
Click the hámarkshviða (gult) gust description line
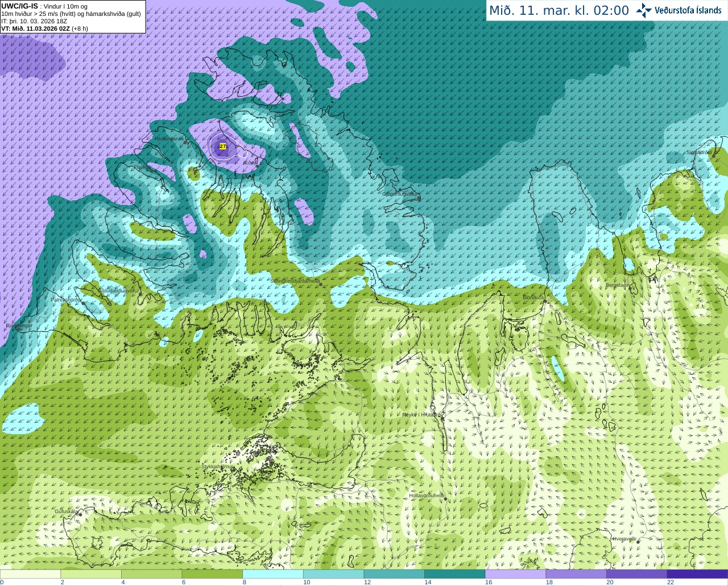(71, 14)
